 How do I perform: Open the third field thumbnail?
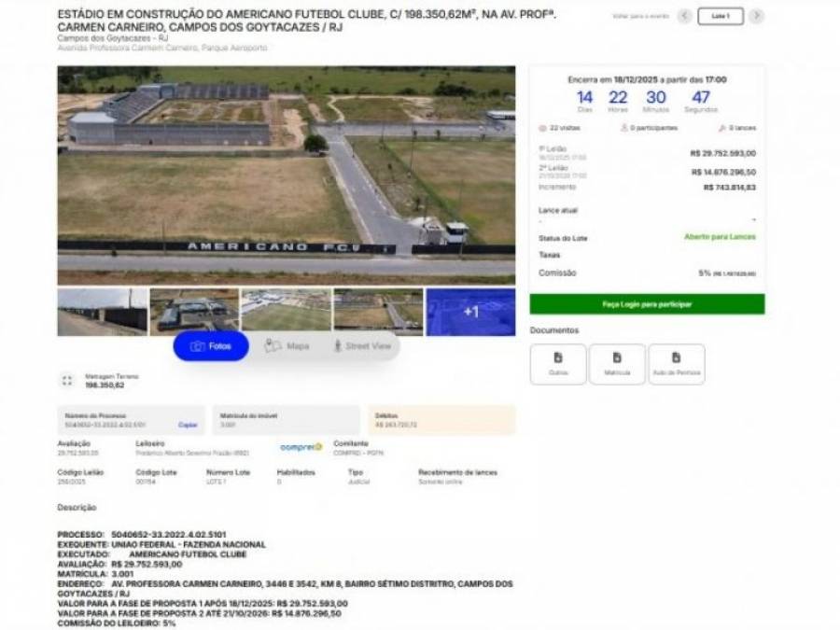[x=286, y=312]
